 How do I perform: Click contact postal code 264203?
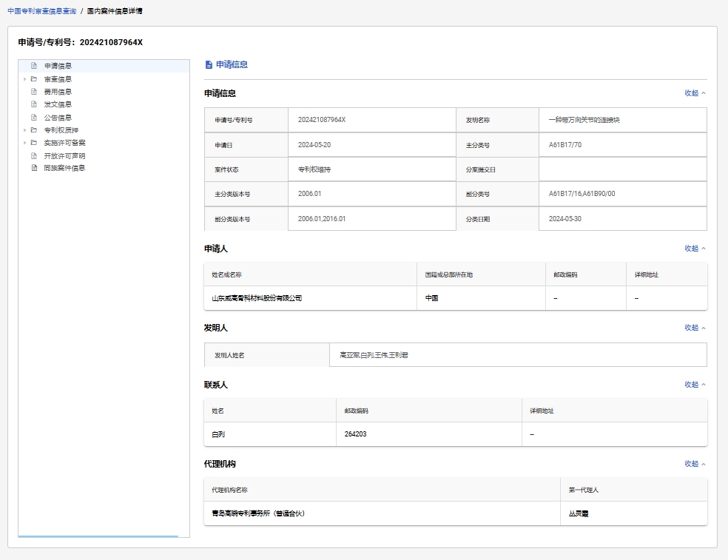coord(355,434)
